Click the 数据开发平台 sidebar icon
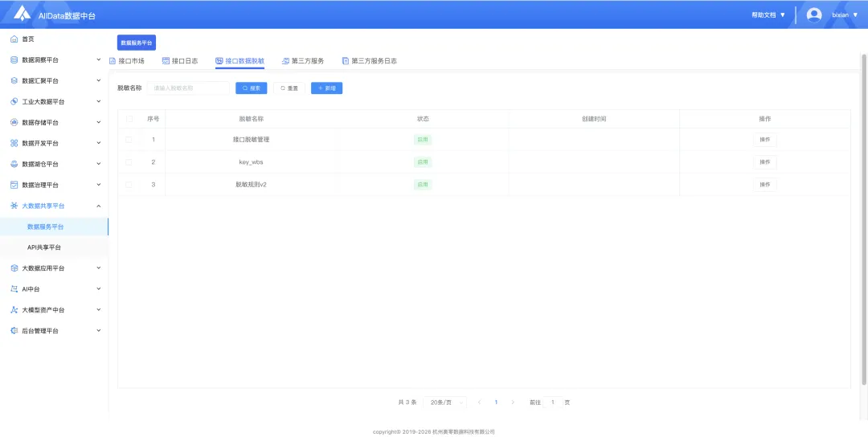The image size is (868, 441). (x=14, y=143)
